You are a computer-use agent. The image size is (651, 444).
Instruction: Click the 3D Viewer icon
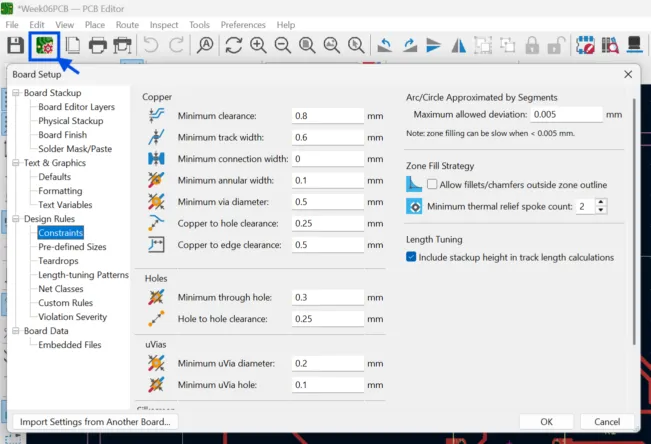coord(635,44)
